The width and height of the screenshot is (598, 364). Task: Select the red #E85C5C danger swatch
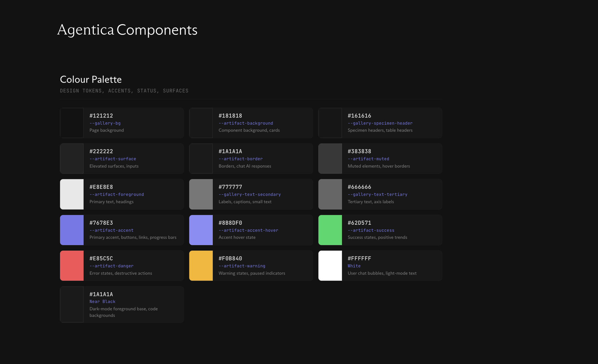click(72, 266)
